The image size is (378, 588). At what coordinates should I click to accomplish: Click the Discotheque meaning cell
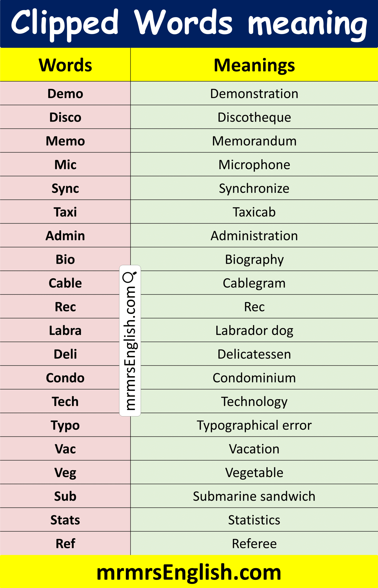click(254, 117)
